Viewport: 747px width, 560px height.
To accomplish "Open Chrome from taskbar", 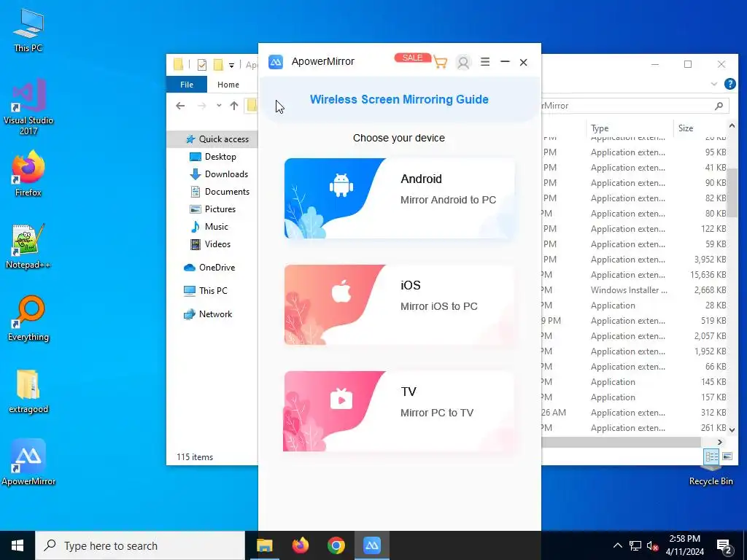I will (x=336, y=545).
